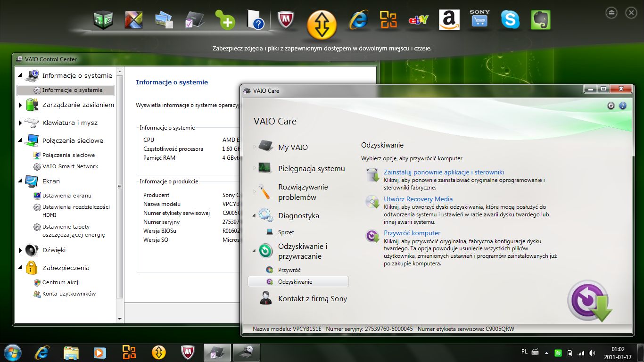Launch Evernote from the top dock
644x362 pixels.
(541, 20)
